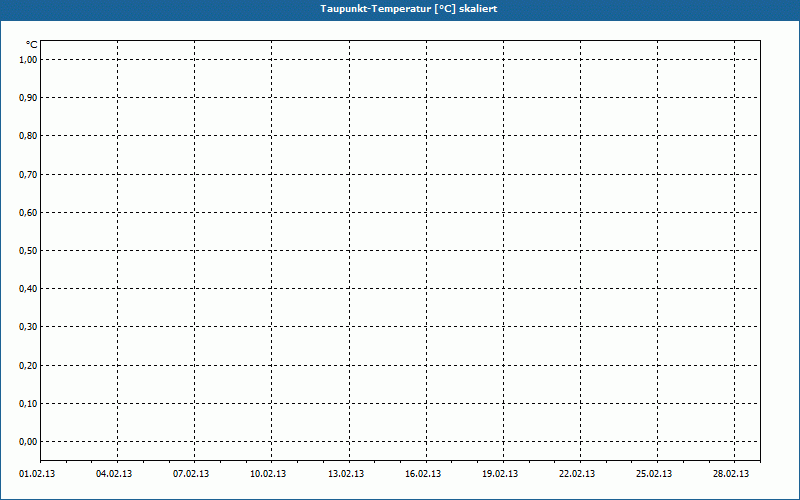Image resolution: width=800 pixels, height=500 pixels.
Task: Select the 16.02.13 date label
Action: click(x=423, y=474)
